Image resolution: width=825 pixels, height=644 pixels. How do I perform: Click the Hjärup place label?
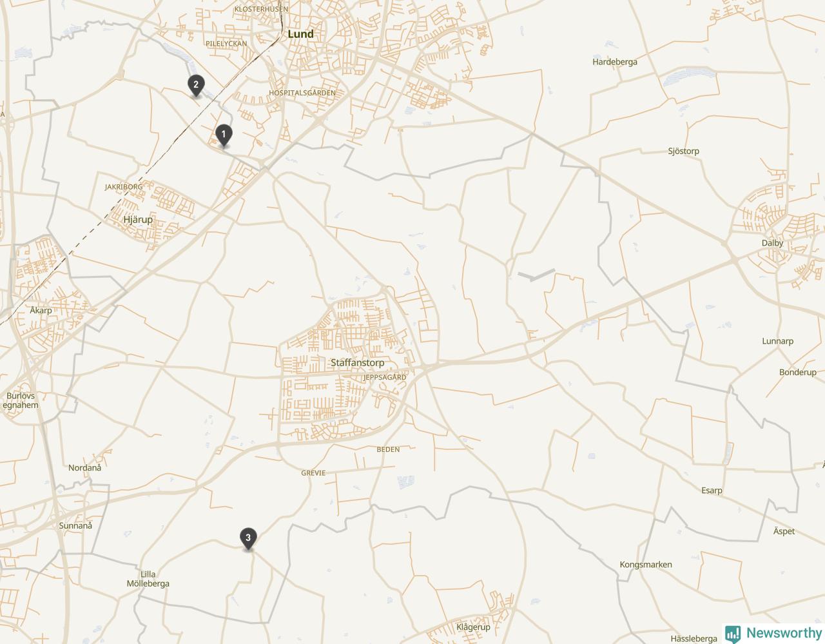pyautogui.click(x=138, y=220)
